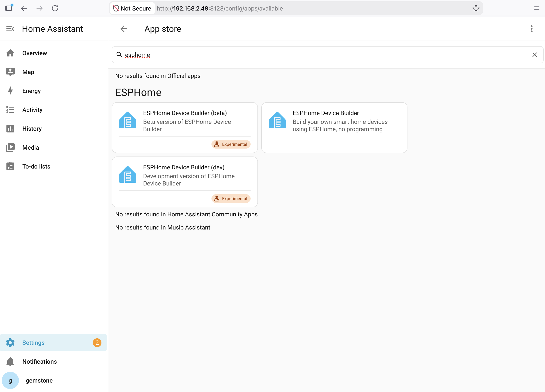This screenshot has width=545, height=392.
Task: Click the Home Assistant sidebar title
Action: 52,29
